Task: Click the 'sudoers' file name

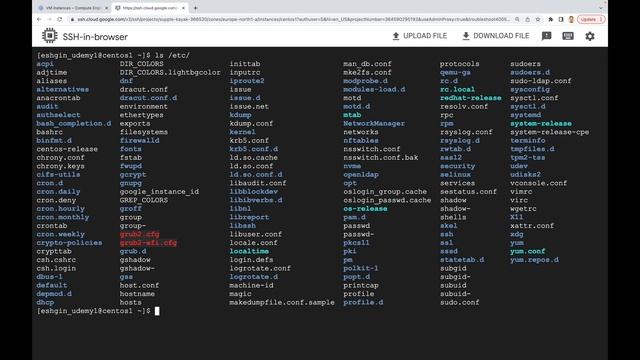Action: (x=525, y=64)
